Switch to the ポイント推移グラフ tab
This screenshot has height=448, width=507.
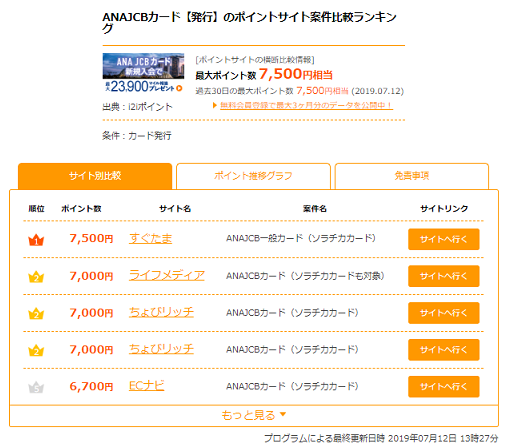coord(253,176)
